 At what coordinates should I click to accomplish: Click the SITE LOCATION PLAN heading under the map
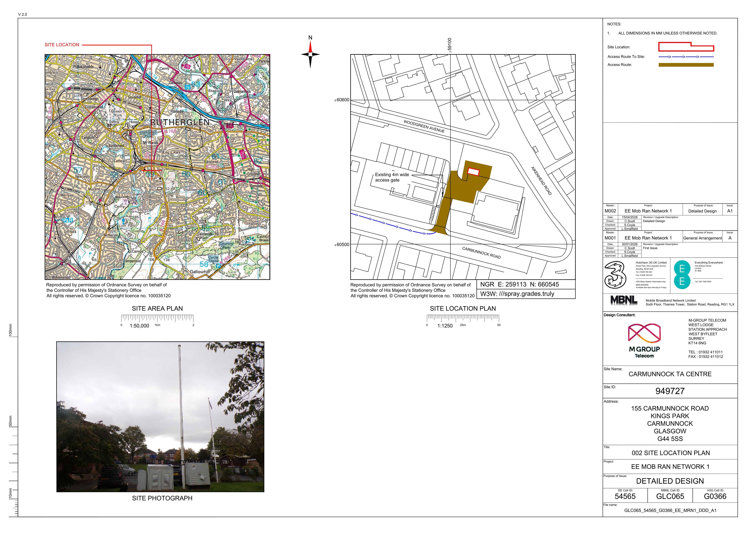pos(463,309)
